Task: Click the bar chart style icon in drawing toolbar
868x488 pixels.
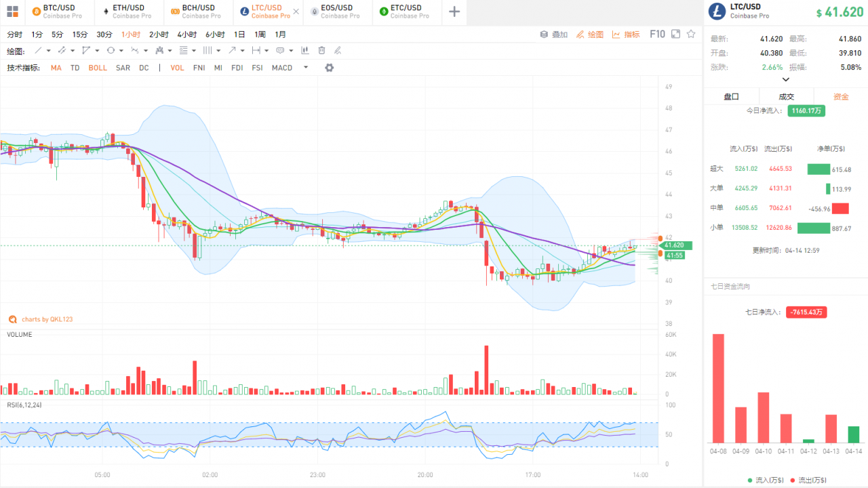Action: [x=304, y=50]
